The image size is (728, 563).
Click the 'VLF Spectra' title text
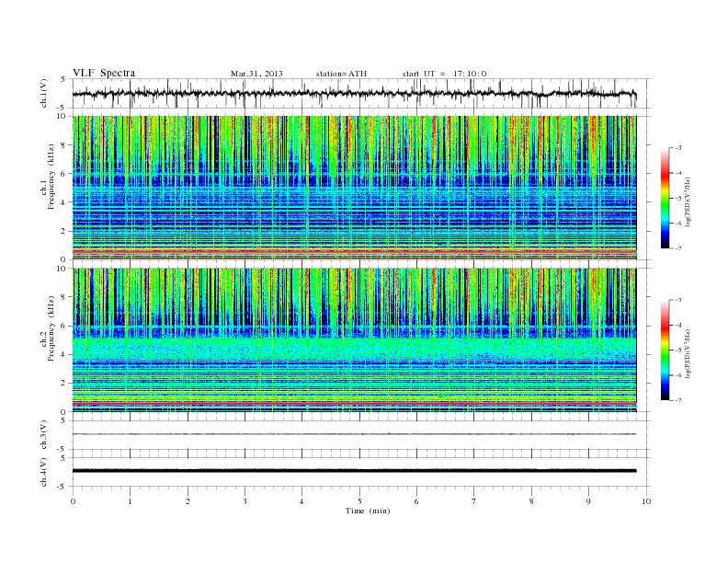[104, 73]
